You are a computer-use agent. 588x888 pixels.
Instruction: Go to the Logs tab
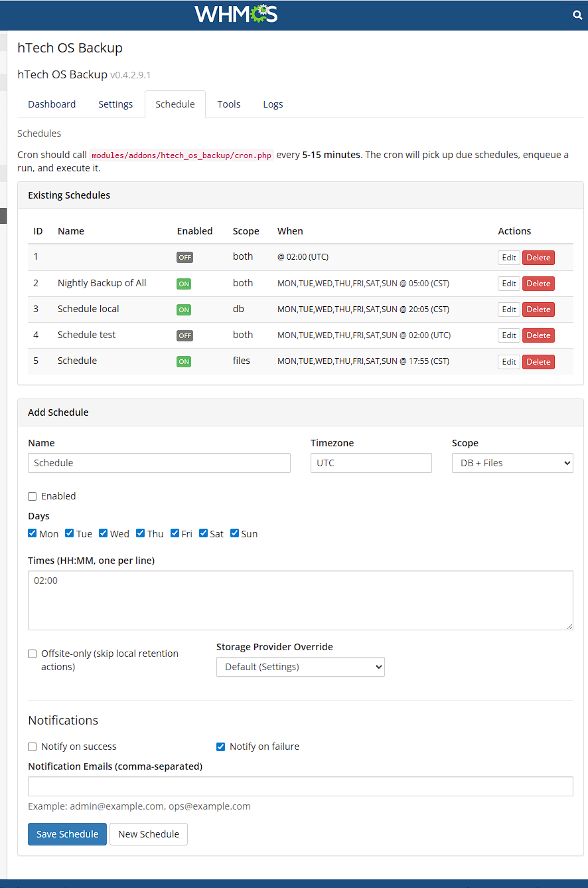click(x=273, y=104)
